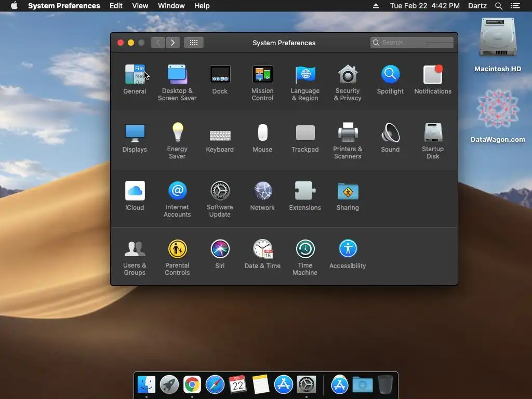Open the Edit menu
532x399 pixels.
[x=116, y=6]
